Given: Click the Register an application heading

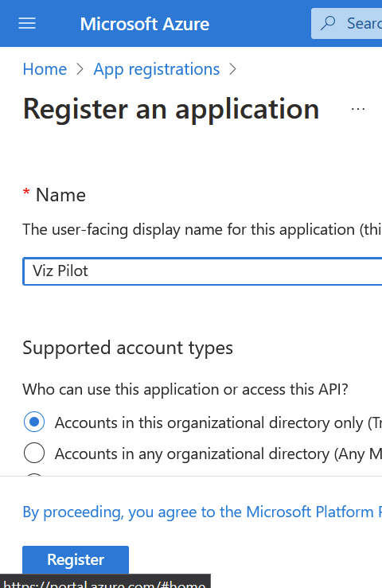Looking at the screenshot, I should [x=171, y=109].
